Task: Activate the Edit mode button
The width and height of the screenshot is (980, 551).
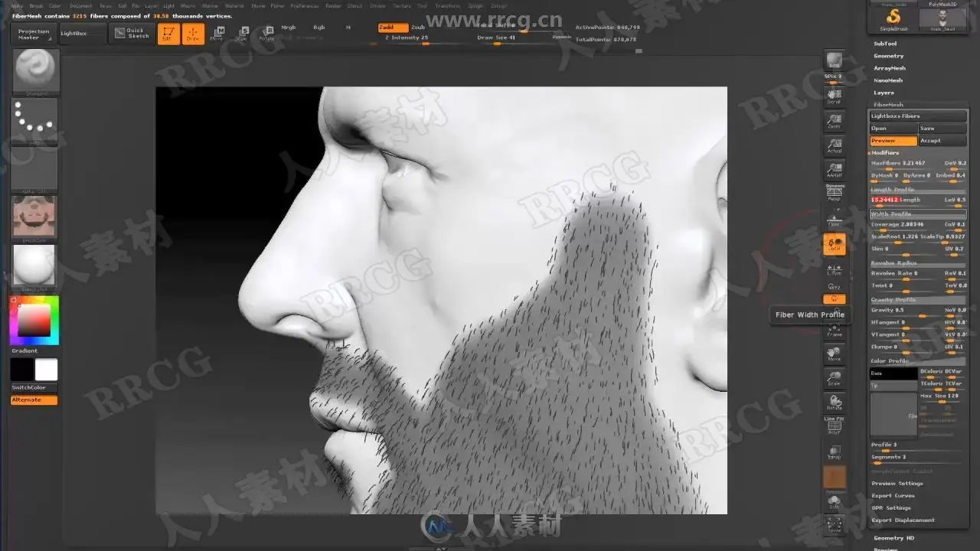Action: point(168,34)
